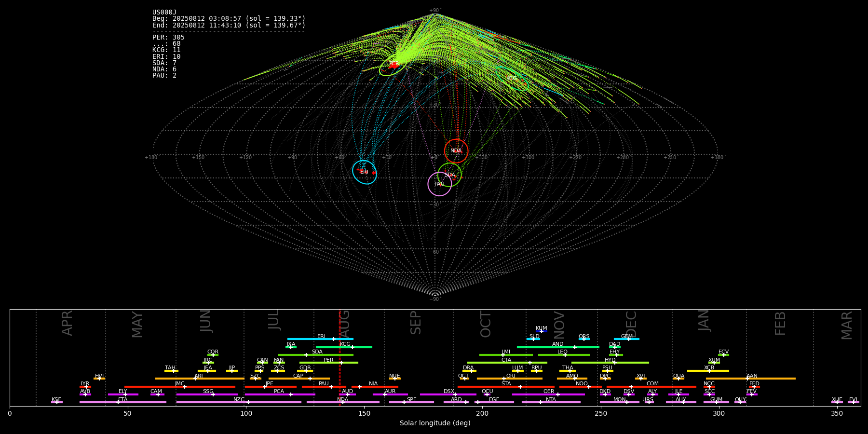Screen dimensions: 868x434
Task: Select the Beg: 20250812 03:08:57 line
Action: coord(229,19)
